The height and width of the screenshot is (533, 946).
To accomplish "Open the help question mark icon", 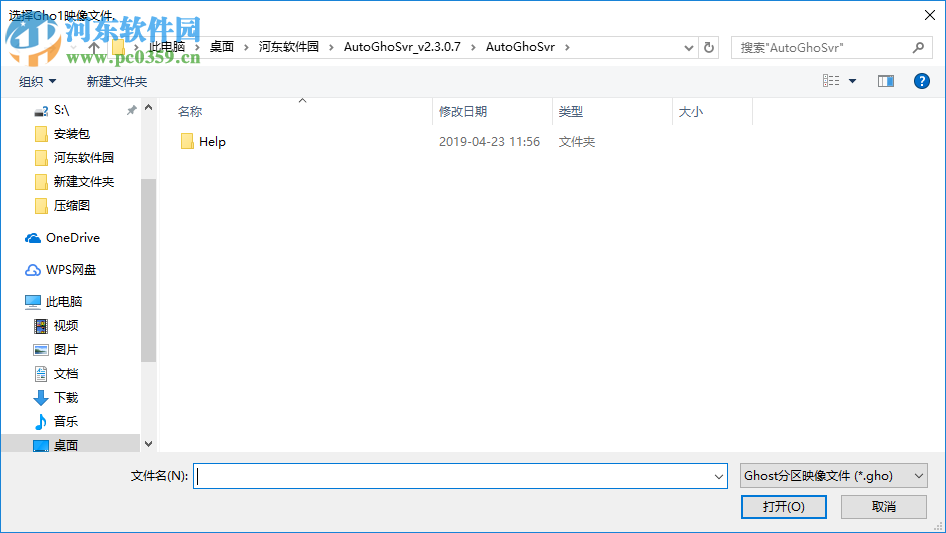I will click(x=921, y=81).
